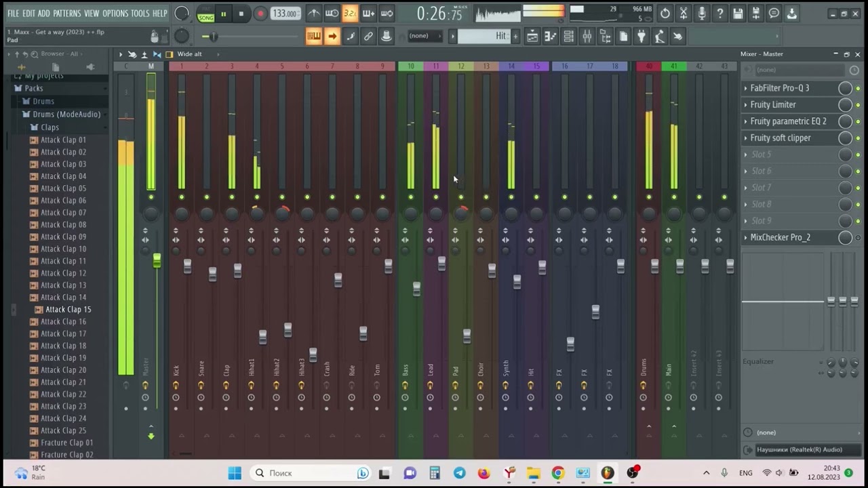Image resolution: width=868 pixels, height=488 pixels.
Task: Open the Playlist window icon
Action: [532, 37]
